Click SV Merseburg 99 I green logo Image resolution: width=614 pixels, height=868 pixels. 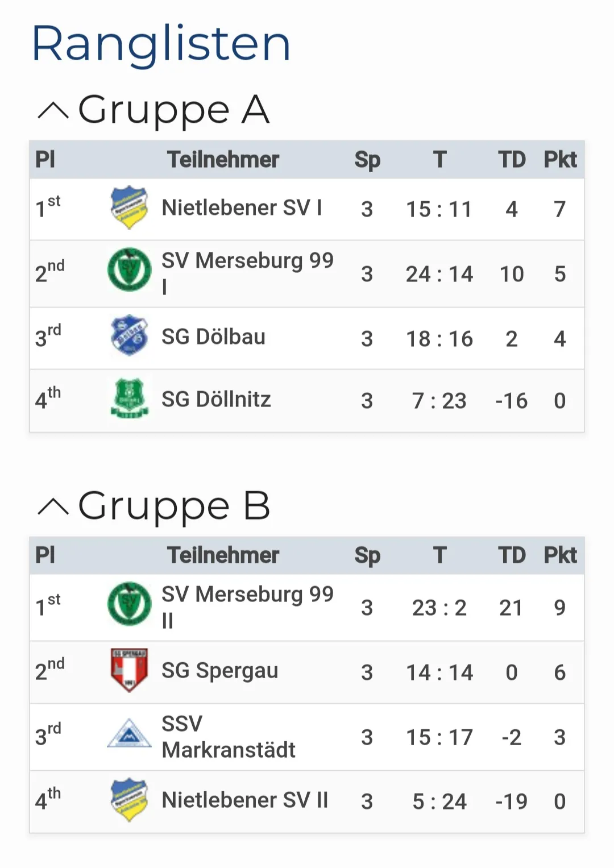130,270
